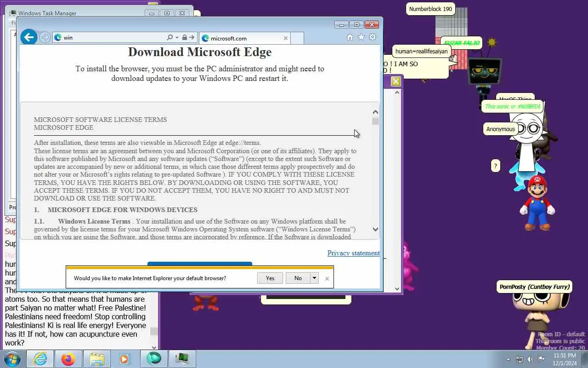The height and width of the screenshot is (368, 588).
Task: Click the Edge favicon in the address bar
Action: [x=58, y=38]
